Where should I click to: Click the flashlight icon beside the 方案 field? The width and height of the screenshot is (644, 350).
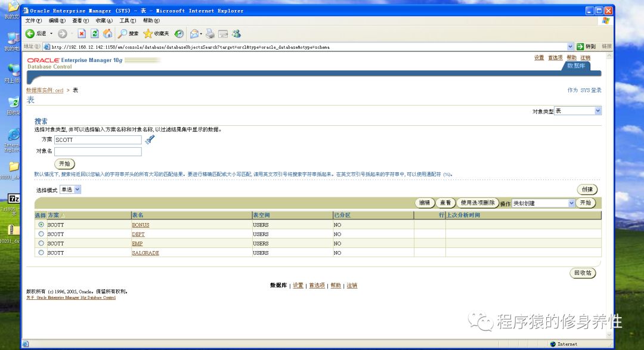(150, 140)
